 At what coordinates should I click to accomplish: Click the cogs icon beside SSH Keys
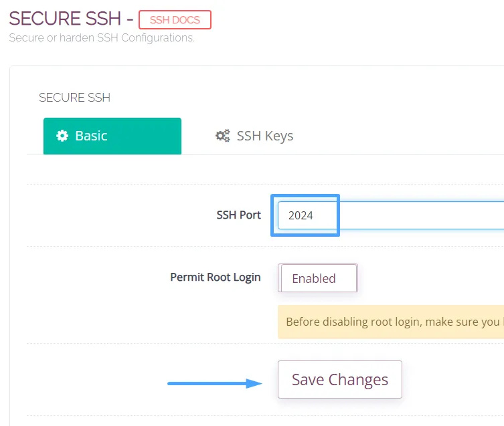coord(222,136)
